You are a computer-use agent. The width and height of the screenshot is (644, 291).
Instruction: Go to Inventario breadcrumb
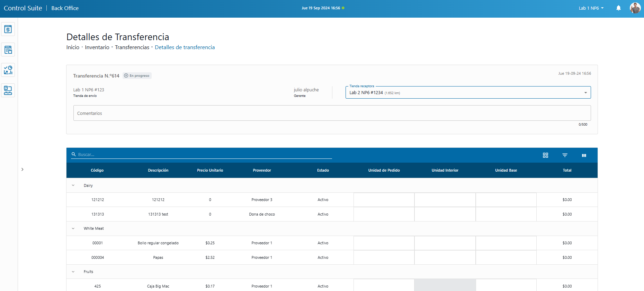[x=97, y=47]
